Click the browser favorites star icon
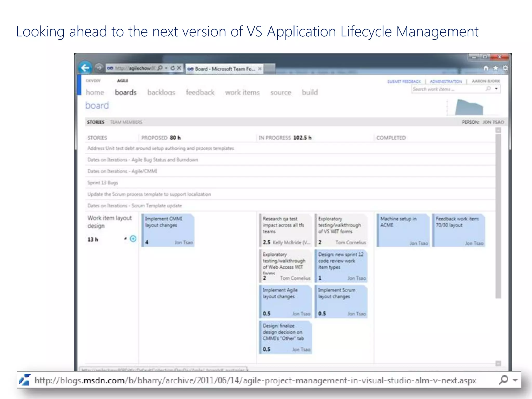This screenshot has height=399, width=532. pos(496,68)
